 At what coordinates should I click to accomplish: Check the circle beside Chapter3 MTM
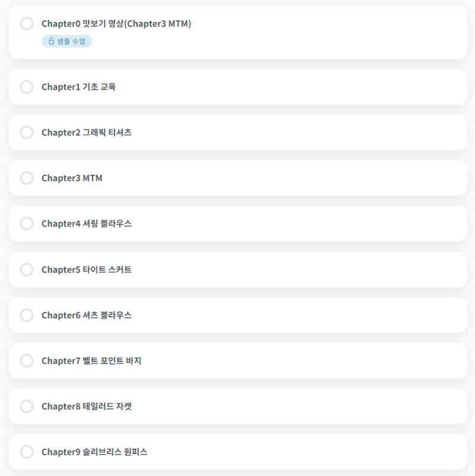(x=27, y=178)
